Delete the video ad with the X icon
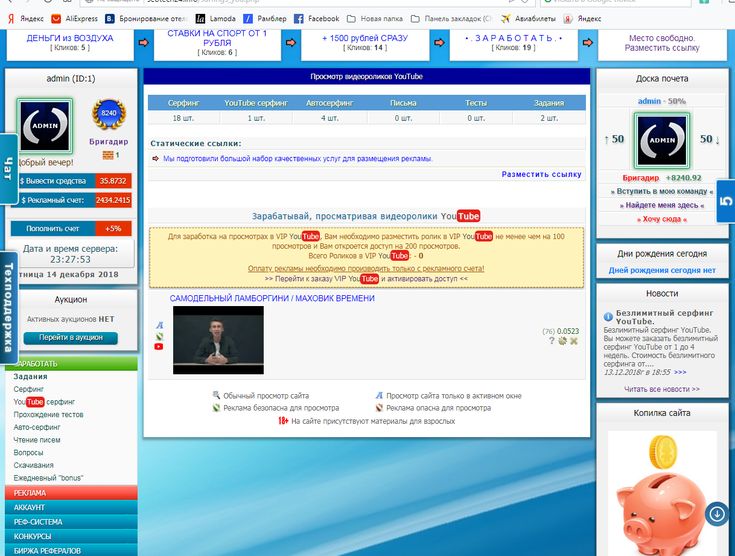 point(574,341)
